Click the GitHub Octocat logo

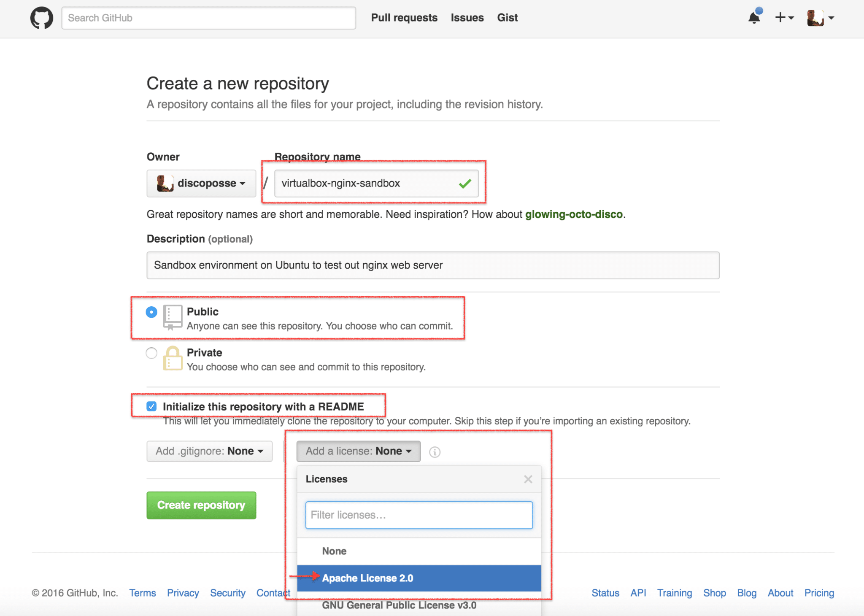(42, 18)
